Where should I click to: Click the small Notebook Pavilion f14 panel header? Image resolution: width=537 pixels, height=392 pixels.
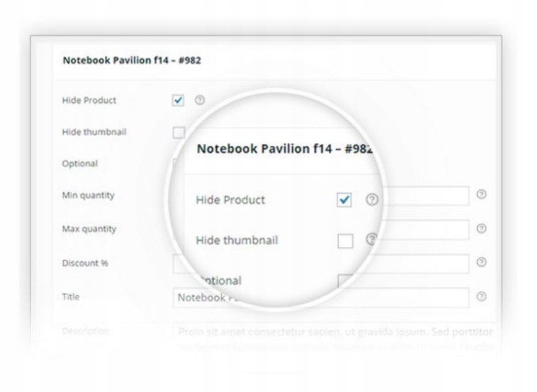coord(132,60)
